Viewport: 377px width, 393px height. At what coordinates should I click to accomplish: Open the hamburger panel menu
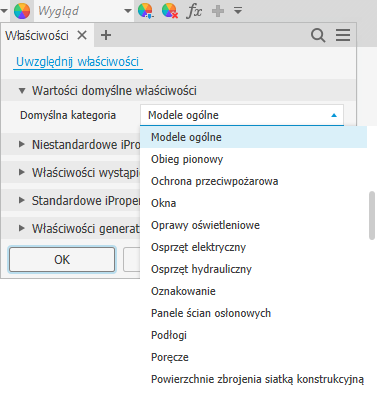[x=343, y=35]
